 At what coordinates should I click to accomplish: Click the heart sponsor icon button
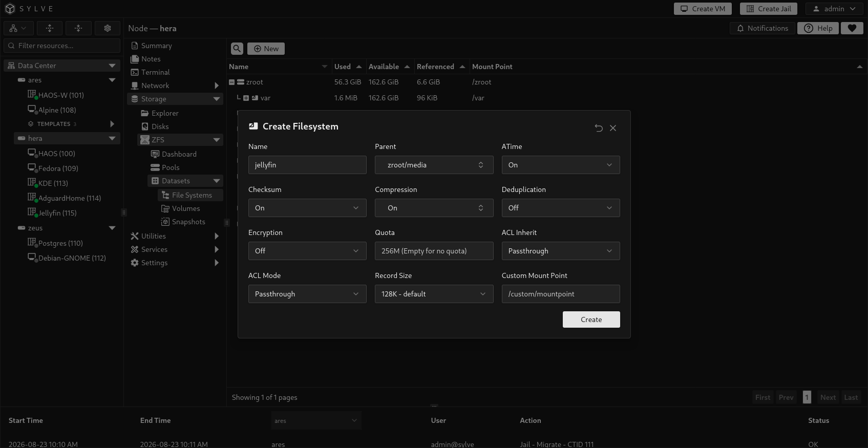coord(852,28)
